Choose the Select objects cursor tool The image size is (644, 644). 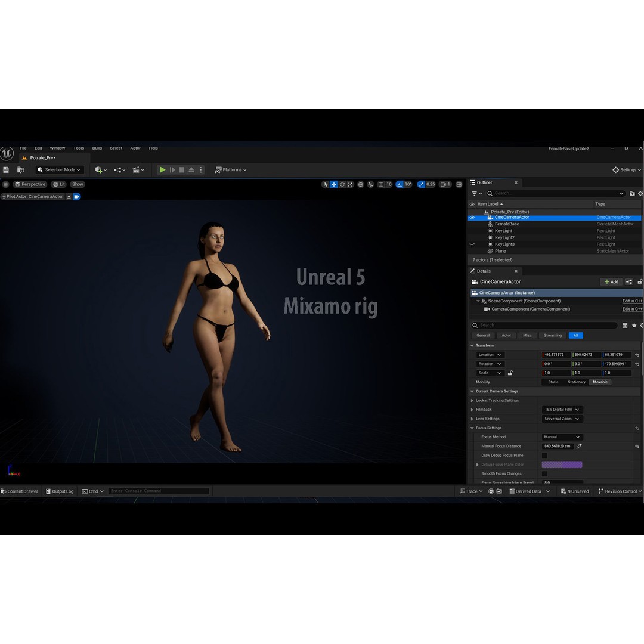326,184
